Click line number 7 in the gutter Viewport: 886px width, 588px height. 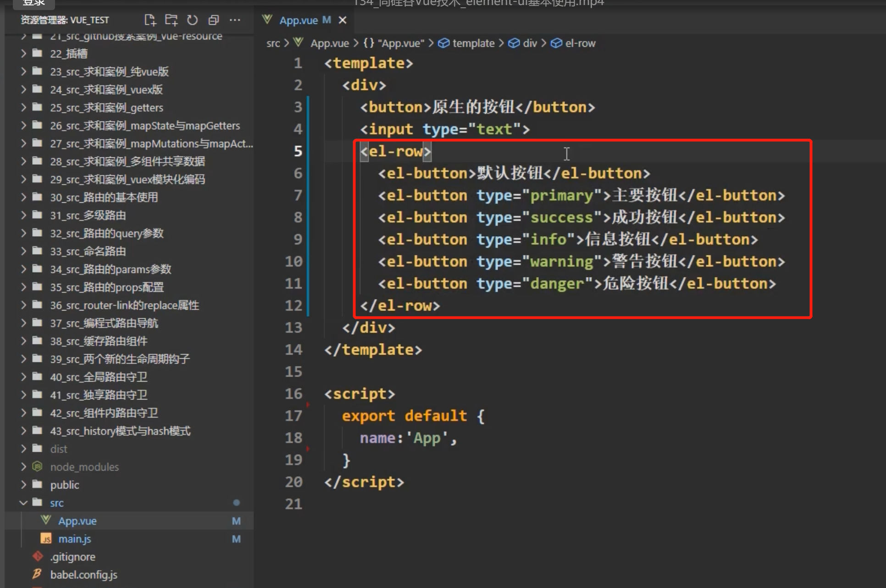point(298,195)
